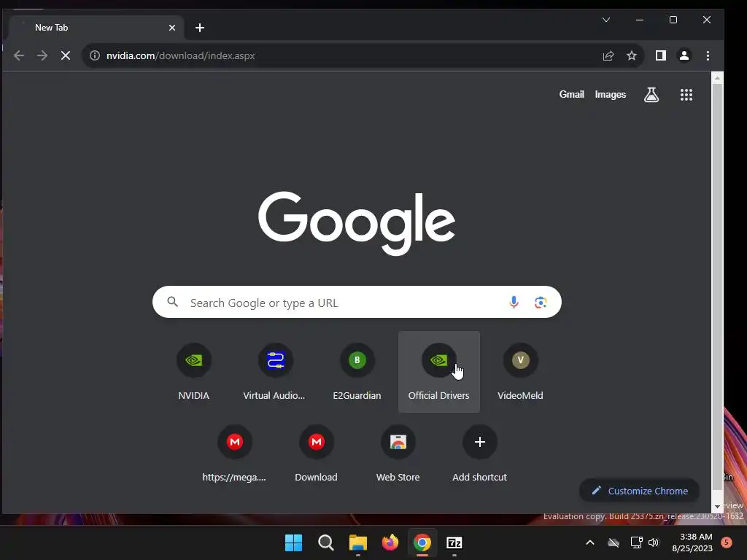This screenshot has width=747, height=560.
Task: Open the network status tray icon
Action: click(x=636, y=542)
